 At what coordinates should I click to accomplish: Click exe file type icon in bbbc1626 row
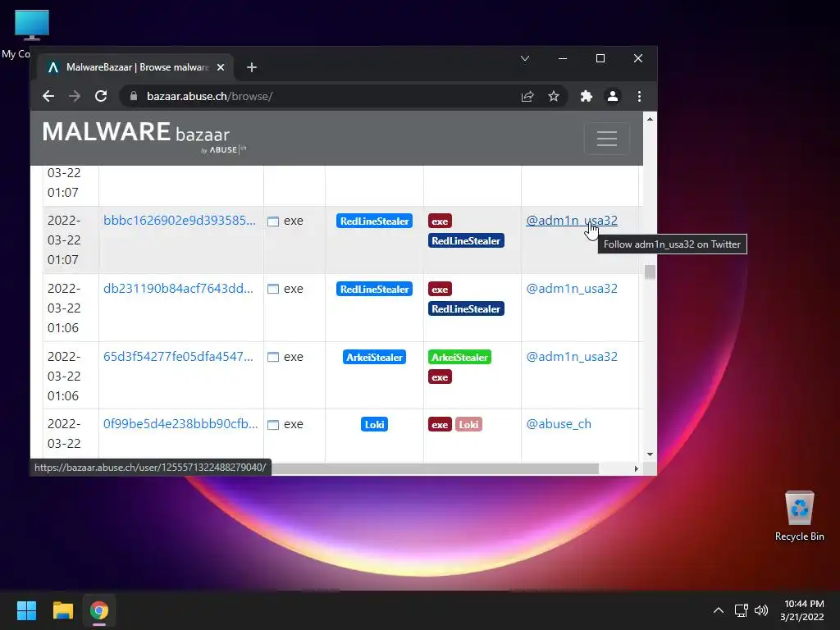(x=273, y=221)
